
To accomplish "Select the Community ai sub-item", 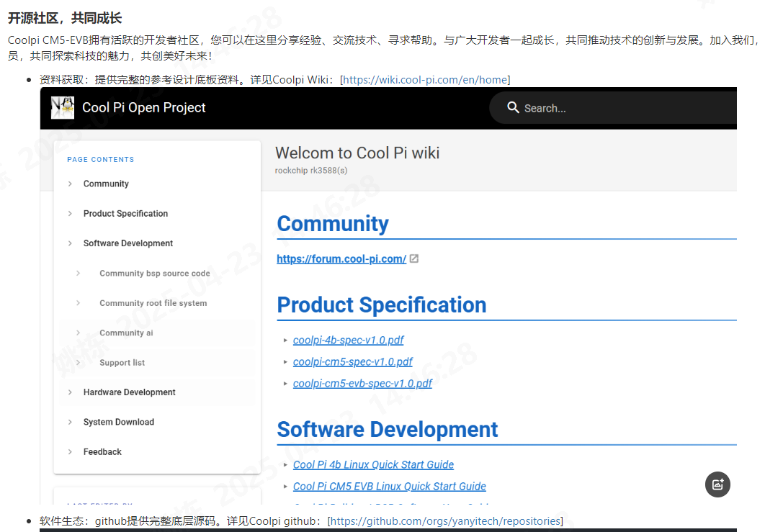I will pyautogui.click(x=126, y=333).
